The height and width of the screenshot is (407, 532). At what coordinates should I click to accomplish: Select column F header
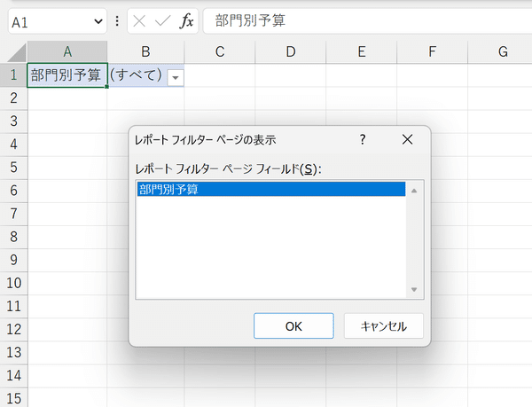[433, 52]
